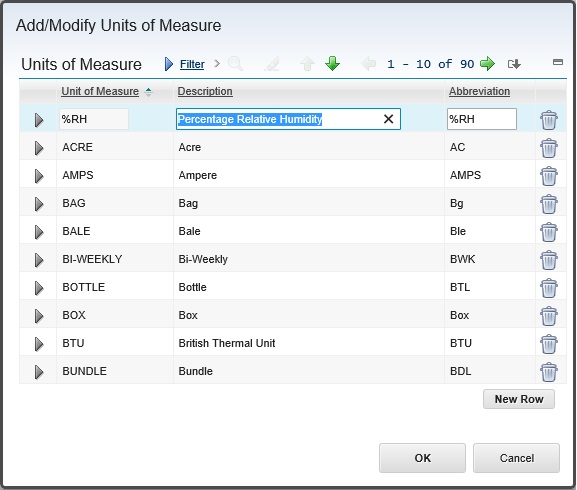
Task: Expand details for the BOTTLE row
Action: pyautogui.click(x=39, y=288)
